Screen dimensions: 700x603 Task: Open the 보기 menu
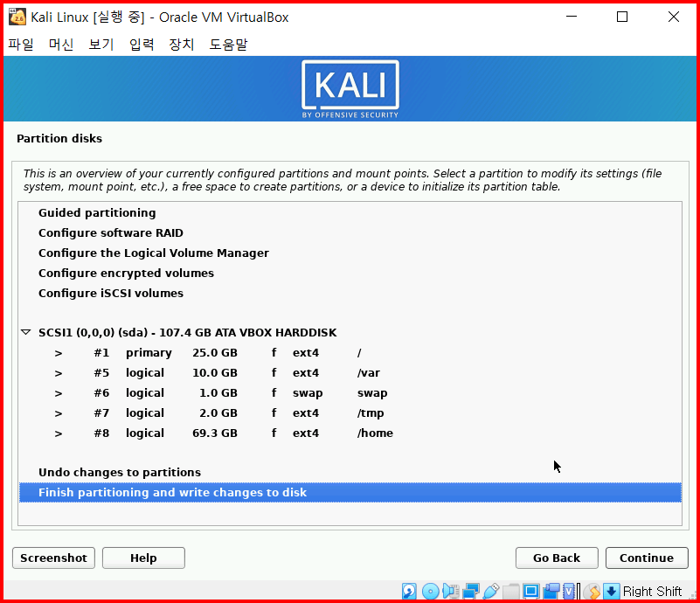tap(101, 45)
